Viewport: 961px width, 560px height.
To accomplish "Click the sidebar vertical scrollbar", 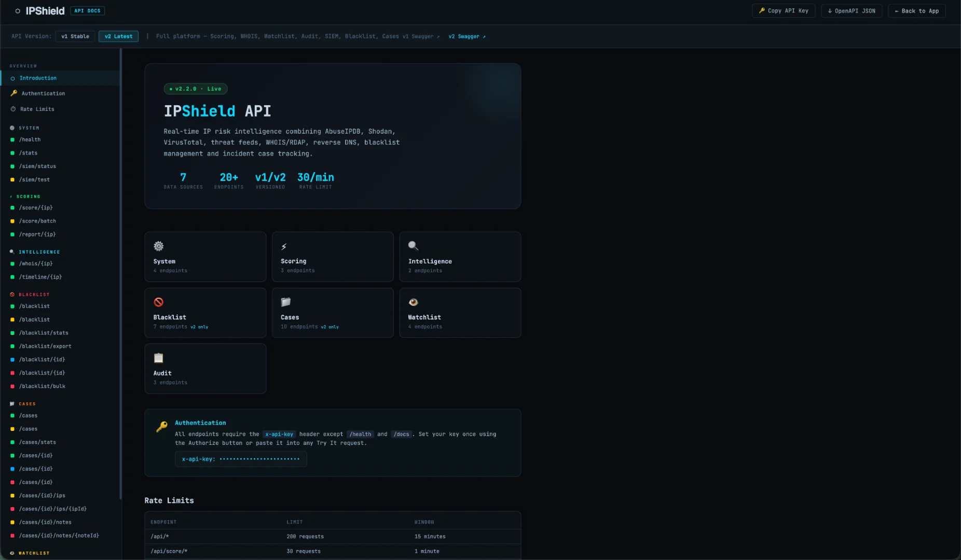I will coord(121,275).
